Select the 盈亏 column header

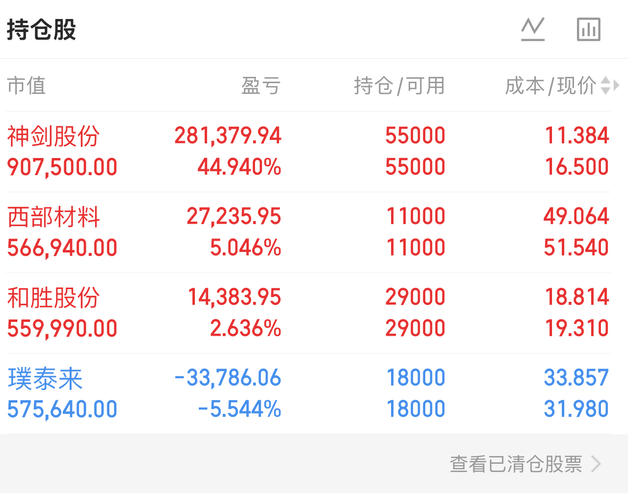[x=261, y=86]
